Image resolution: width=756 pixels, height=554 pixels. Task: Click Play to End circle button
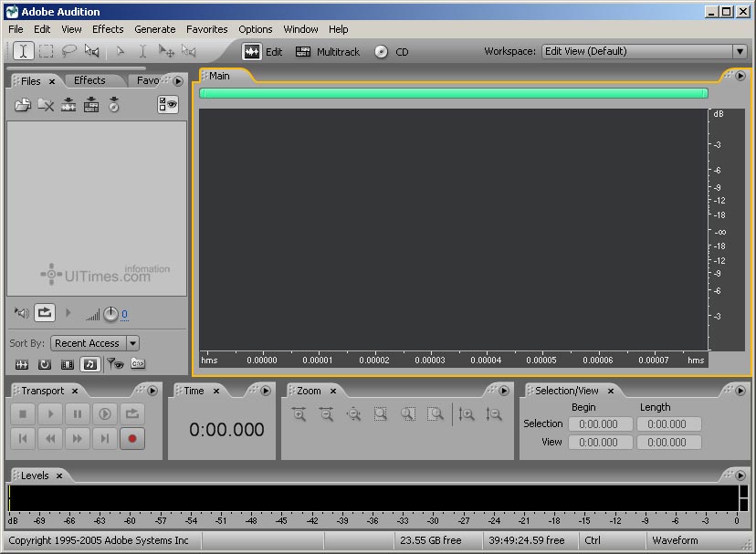(105, 413)
